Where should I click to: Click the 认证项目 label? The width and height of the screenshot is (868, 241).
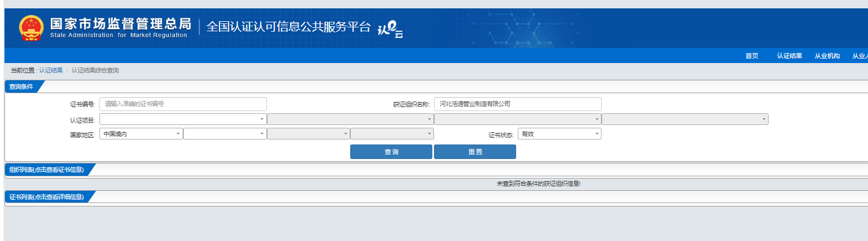click(83, 120)
